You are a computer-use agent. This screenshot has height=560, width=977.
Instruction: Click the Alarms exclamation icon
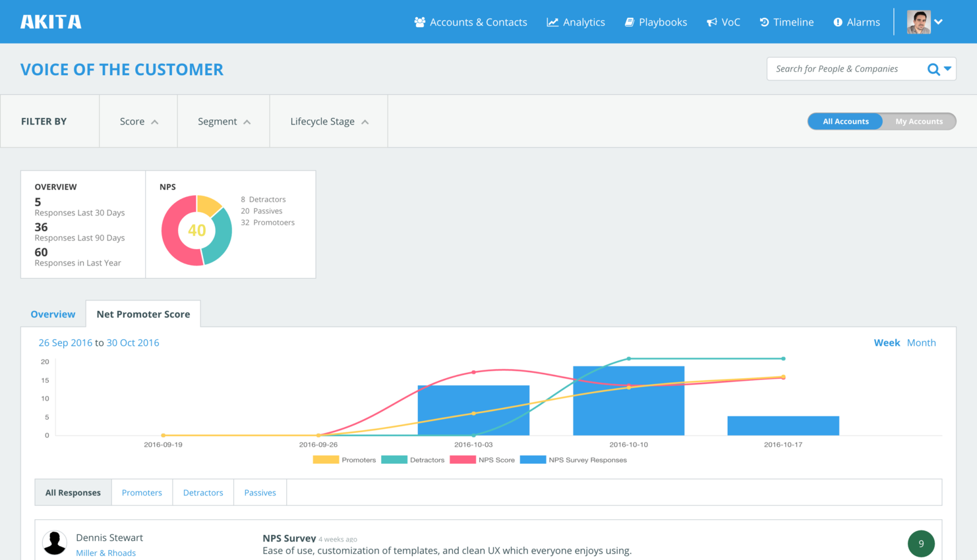[838, 22]
